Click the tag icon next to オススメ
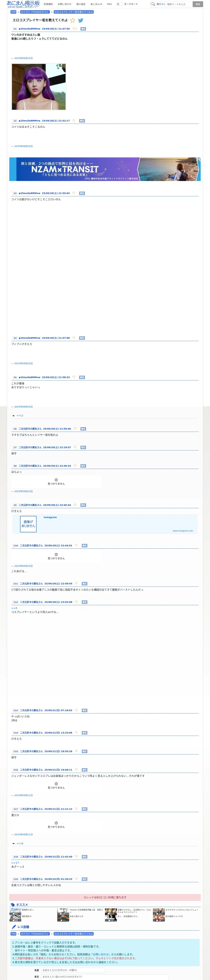 click(13, 905)
